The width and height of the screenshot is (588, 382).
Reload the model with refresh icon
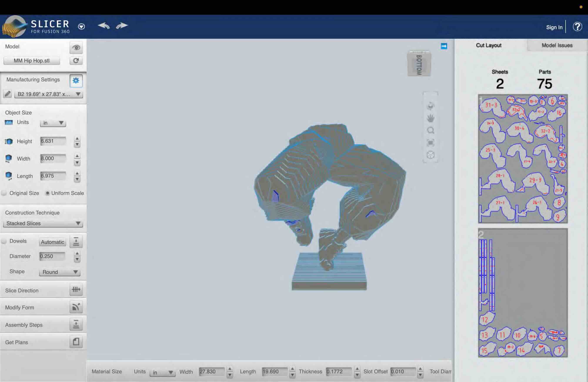point(76,60)
